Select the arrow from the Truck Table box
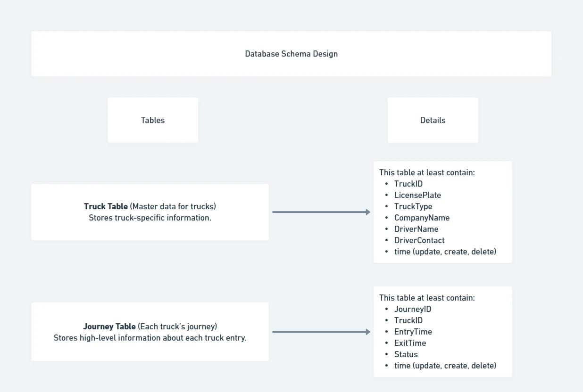583x392 pixels. click(321, 212)
